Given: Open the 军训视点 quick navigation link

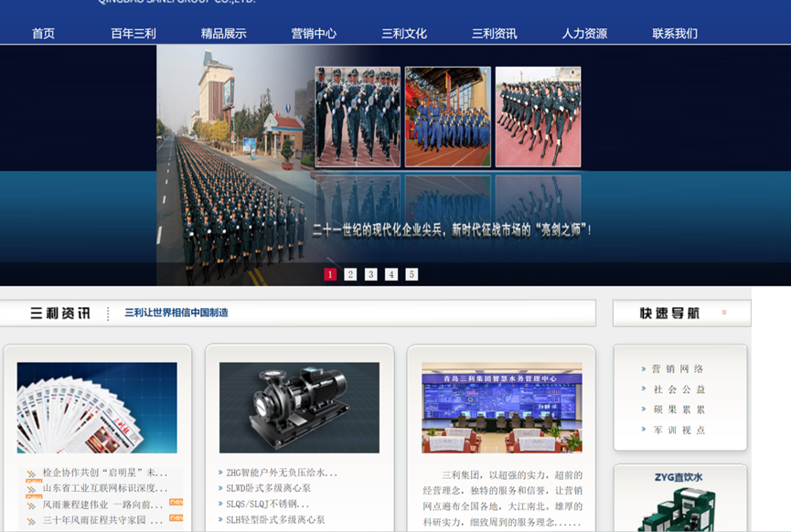Looking at the screenshot, I should [x=677, y=430].
